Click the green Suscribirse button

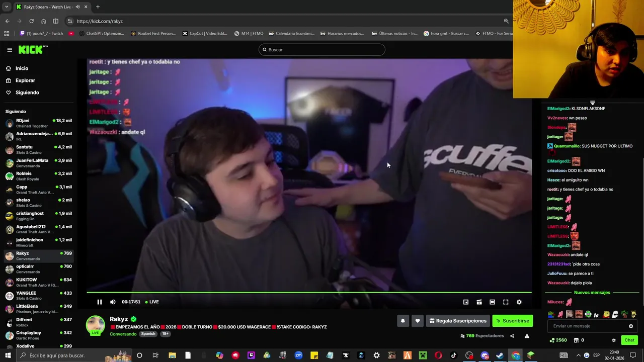point(512,321)
